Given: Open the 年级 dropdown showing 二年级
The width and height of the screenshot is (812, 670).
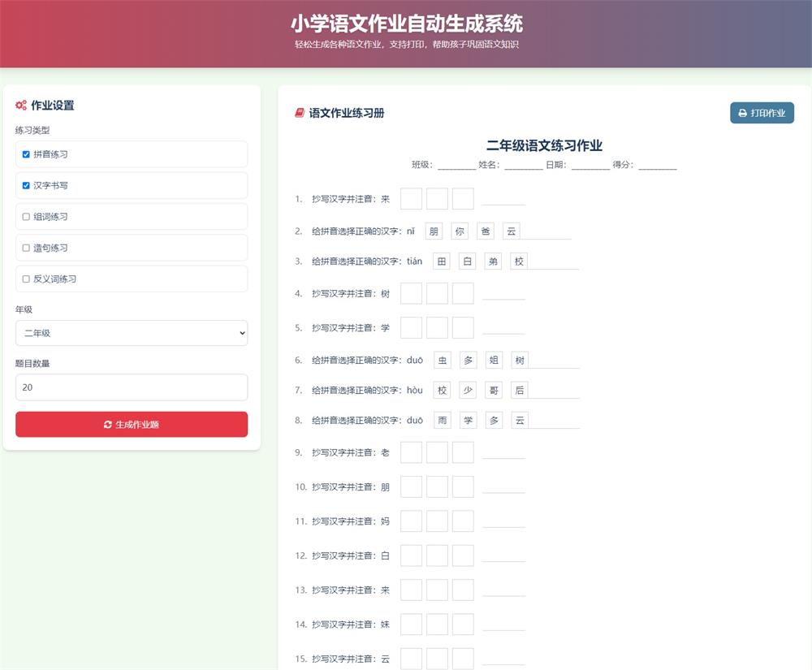Looking at the screenshot, I should click(x=132, y=333).
